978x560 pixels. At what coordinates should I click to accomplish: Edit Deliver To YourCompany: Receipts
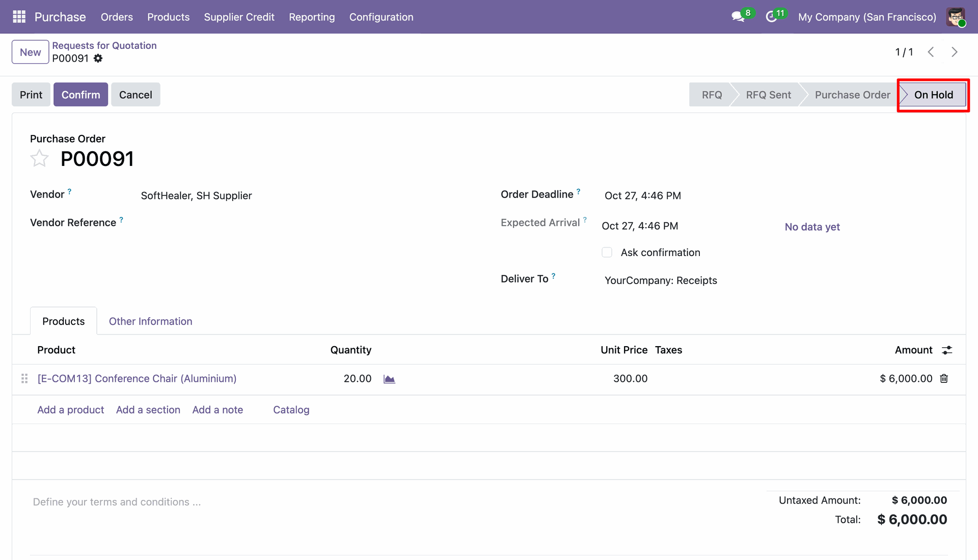[x=661, y=281]
